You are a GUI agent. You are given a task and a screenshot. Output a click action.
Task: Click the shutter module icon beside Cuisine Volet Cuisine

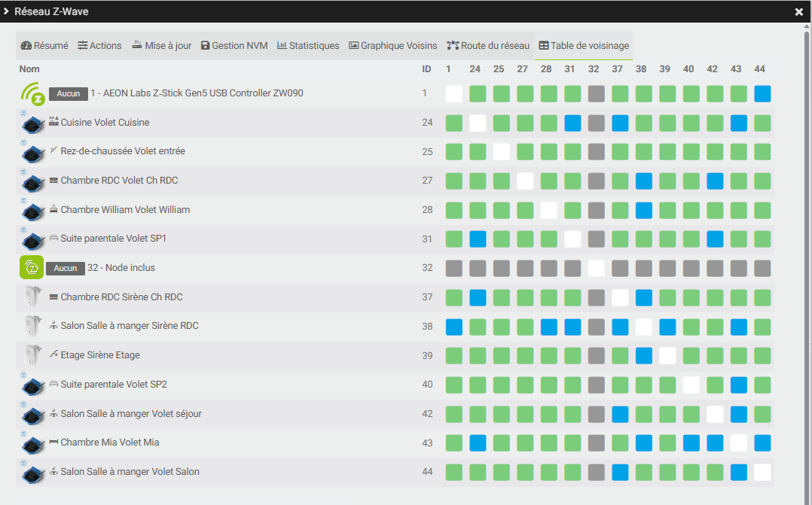coord(32,123)
